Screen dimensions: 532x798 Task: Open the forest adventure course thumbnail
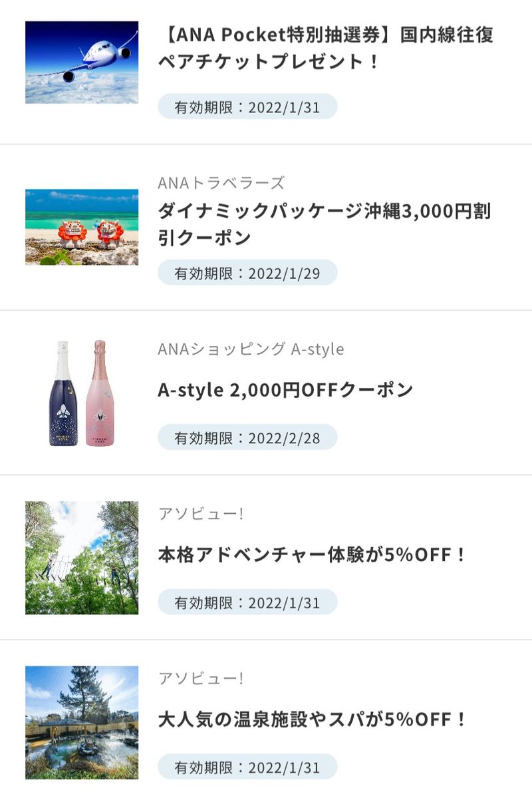(82, 558)
